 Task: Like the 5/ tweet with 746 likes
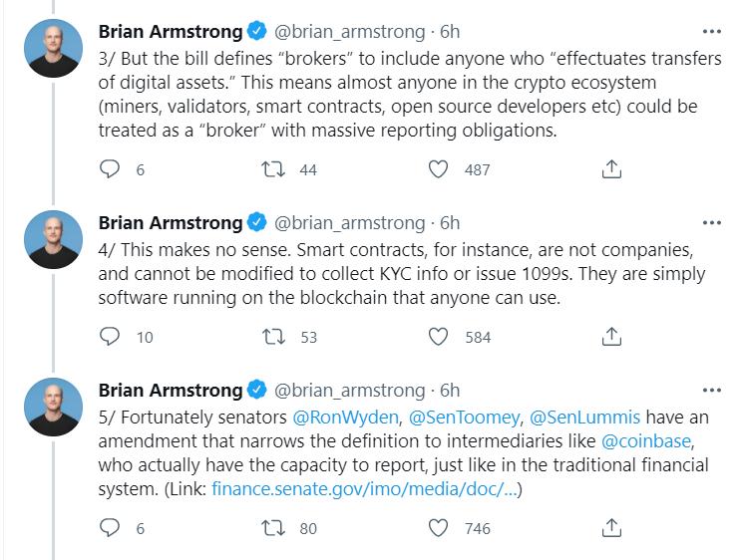click(437, 528)
